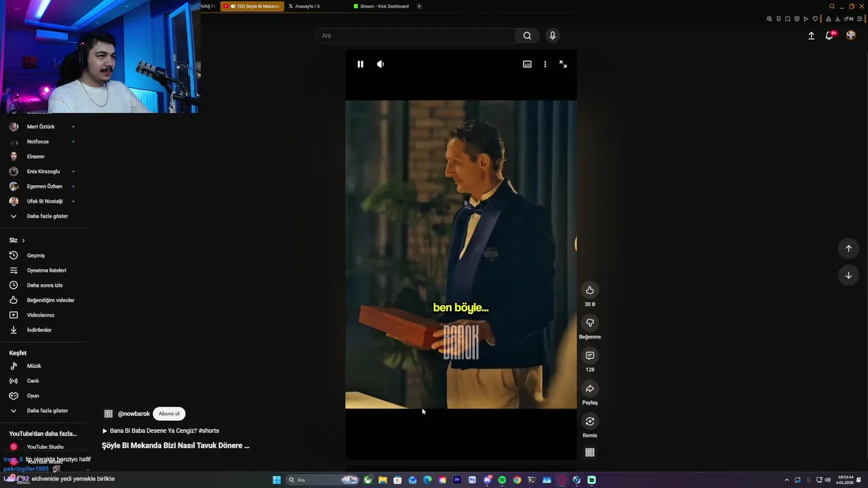Open Müzik under Keşfet
This screenshot has height=488, width=868.
tap(34, 366)
